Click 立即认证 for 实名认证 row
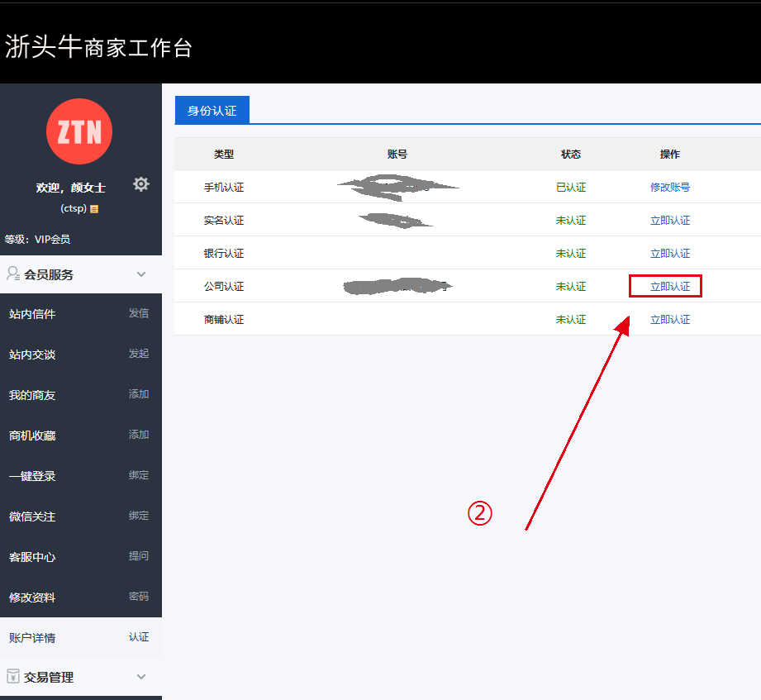 click(669, 221)
